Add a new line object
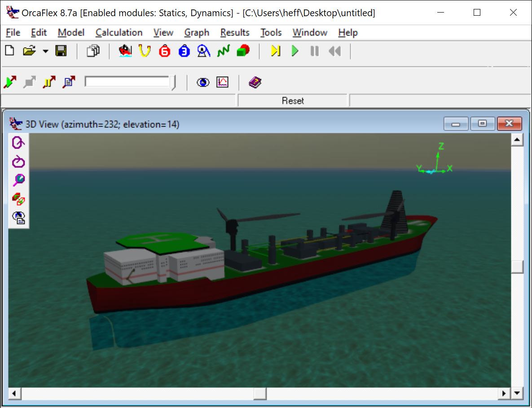Image resolution: width=532 pixels, height=408 pixels. tap(145, 51)
